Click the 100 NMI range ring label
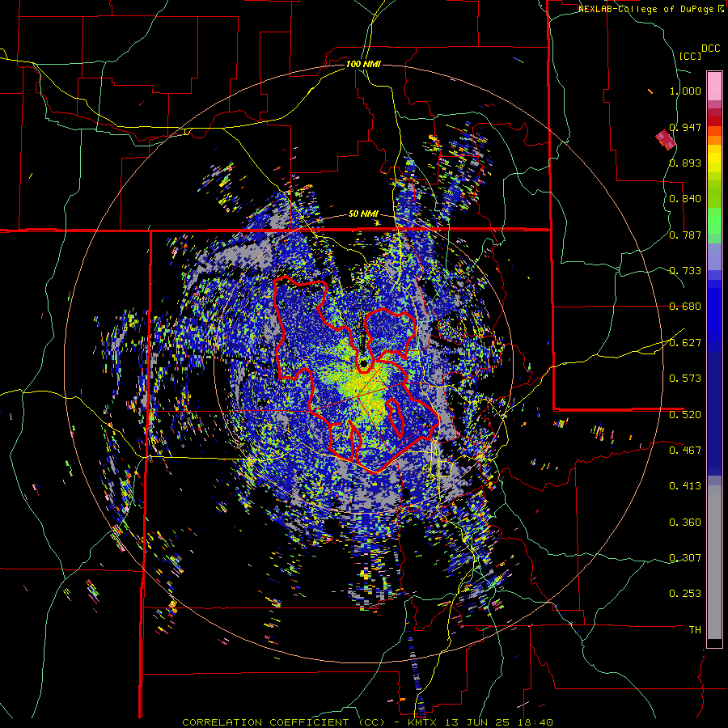 (x=363, y=64)
